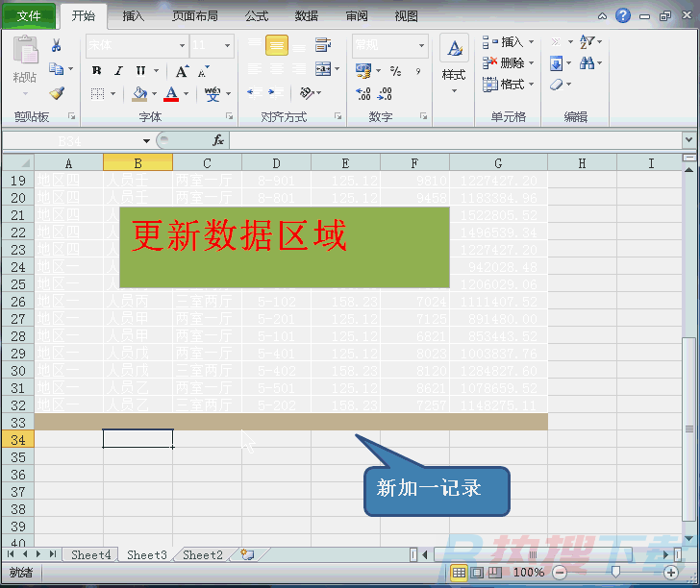Increase indent arrow icon

click(x=276, y=92)
